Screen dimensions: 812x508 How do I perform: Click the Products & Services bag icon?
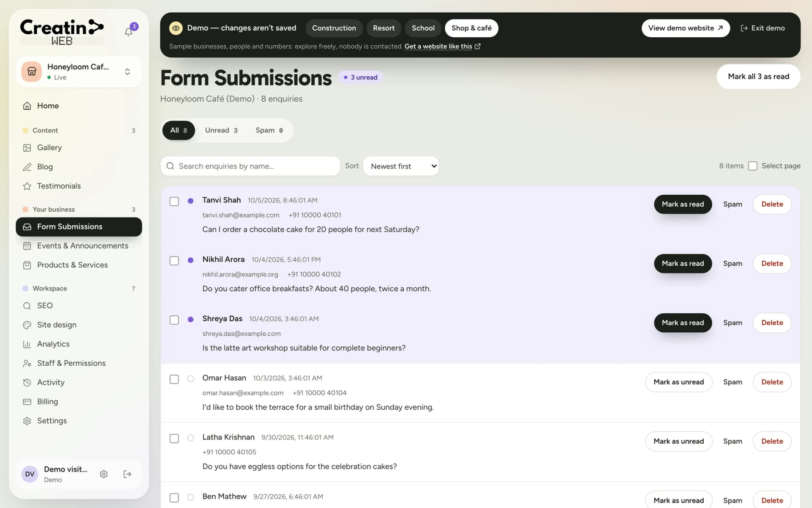point(27,265)
